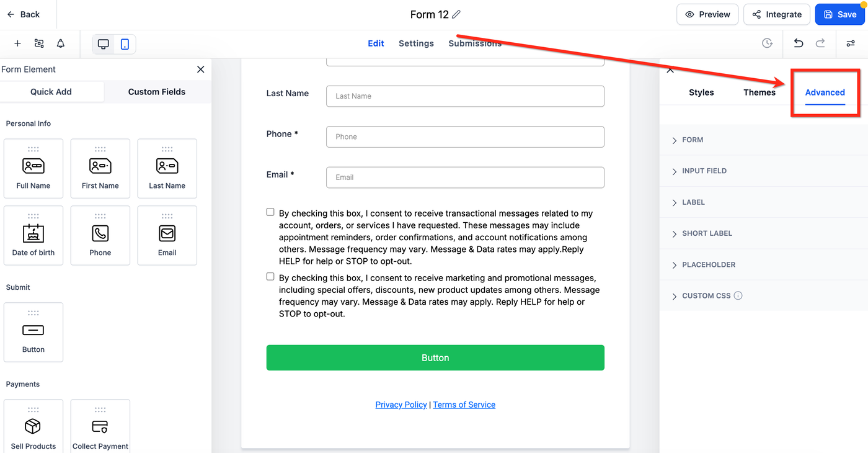Switch to the Custom Fields tab
Image resolution: width=868 pixels, height=453 pixels.
pos(157,92)
